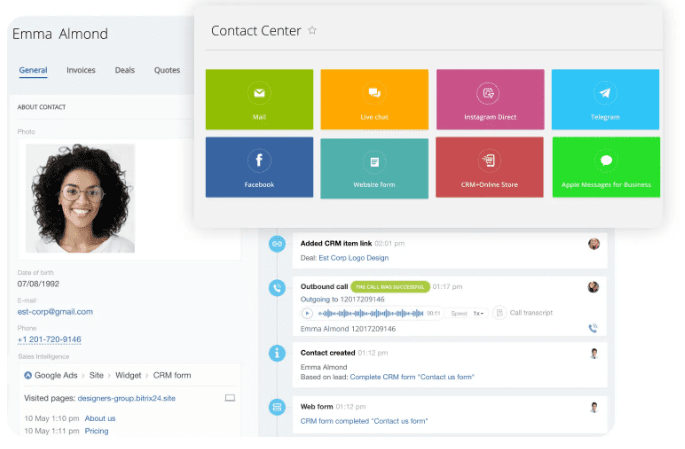Open CRM form completed "Contact us form" link
Viewport: 685px width, 449px height.
pos(364,421)
